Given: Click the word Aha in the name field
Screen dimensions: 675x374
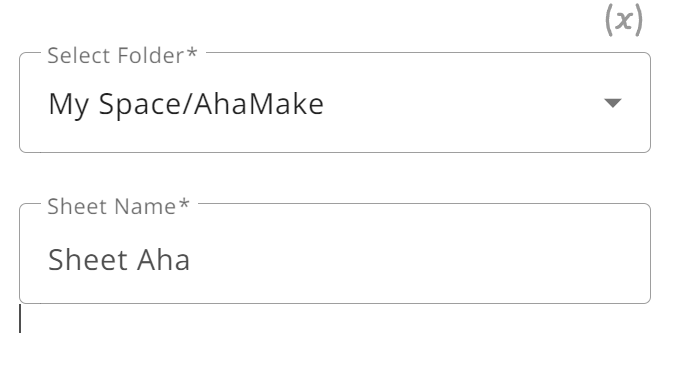Looking at the screenshot, I should tap(164, 260).
